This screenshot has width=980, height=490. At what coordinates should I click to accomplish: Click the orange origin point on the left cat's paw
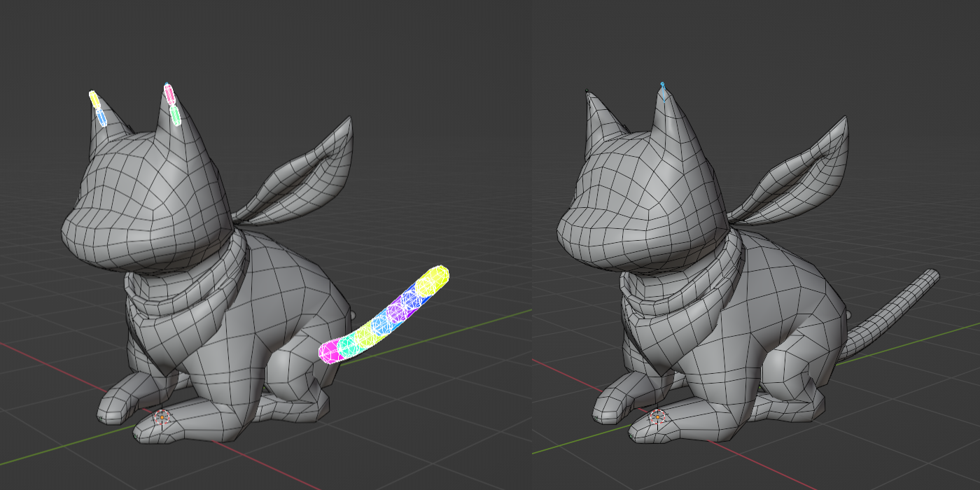(162, 416)
